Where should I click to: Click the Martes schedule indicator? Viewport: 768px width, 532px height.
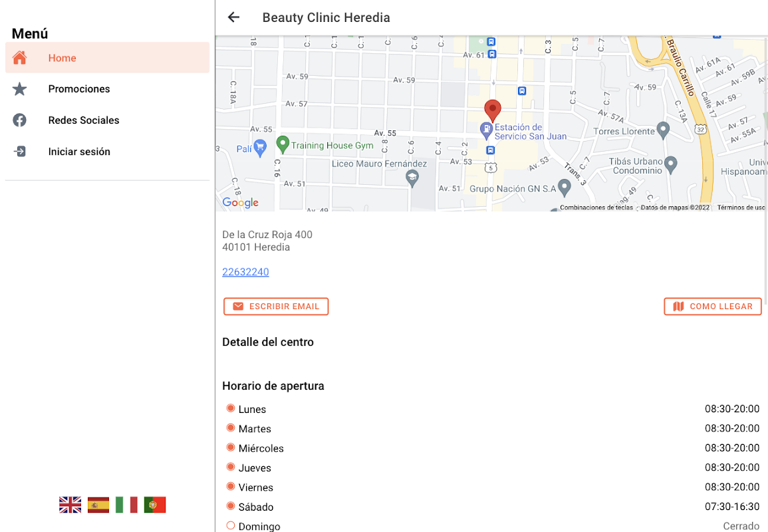click(x=231, y=428)
